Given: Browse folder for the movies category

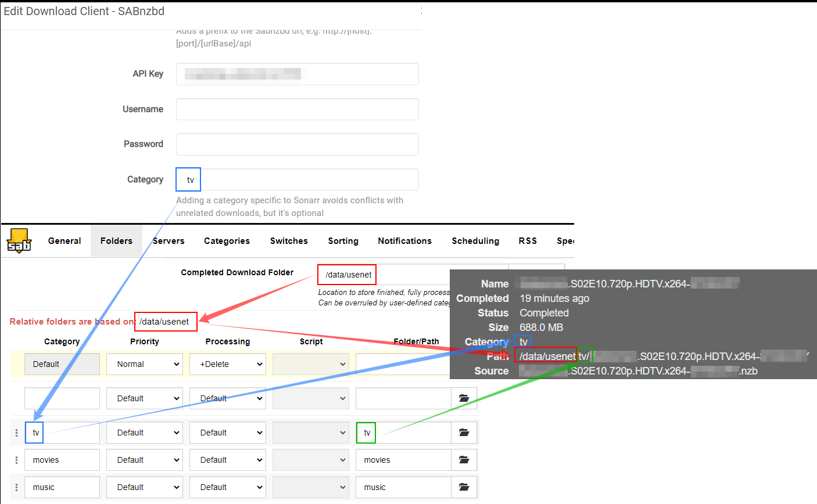Looking at the screenshot, I should 464,460.
